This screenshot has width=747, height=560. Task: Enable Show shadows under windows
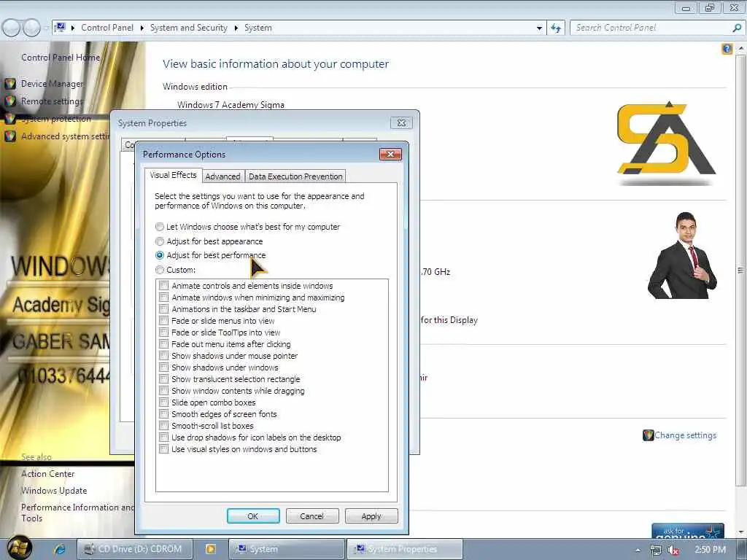click(x=164, y=367)
